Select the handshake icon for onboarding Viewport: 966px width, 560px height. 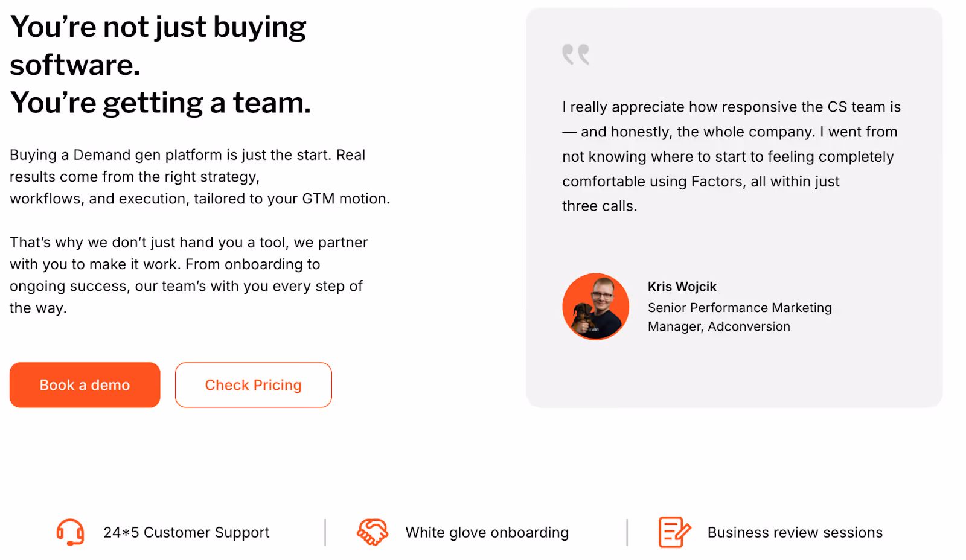click(x=373, y=532)
